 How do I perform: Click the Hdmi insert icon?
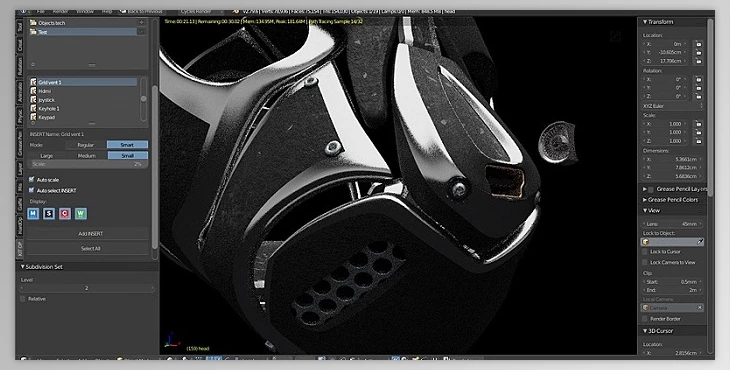34,91
